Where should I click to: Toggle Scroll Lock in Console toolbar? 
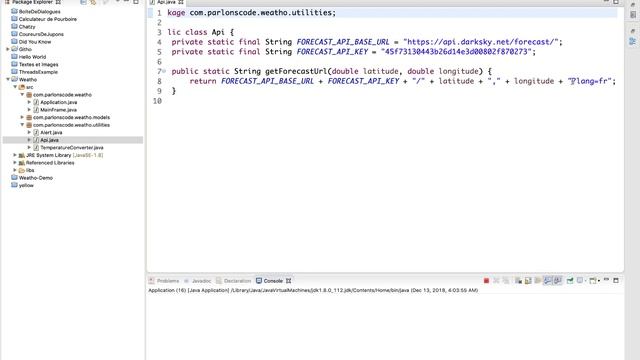(528, 281)
